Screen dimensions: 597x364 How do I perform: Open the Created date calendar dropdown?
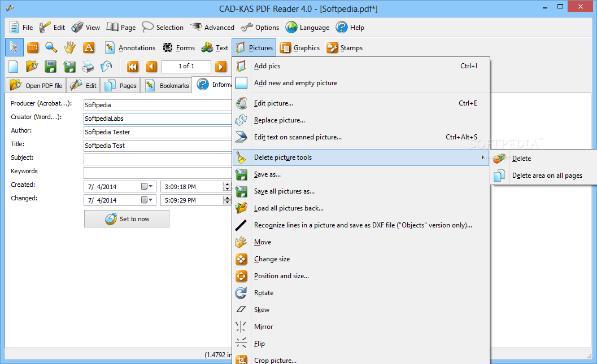pos(147,187)
